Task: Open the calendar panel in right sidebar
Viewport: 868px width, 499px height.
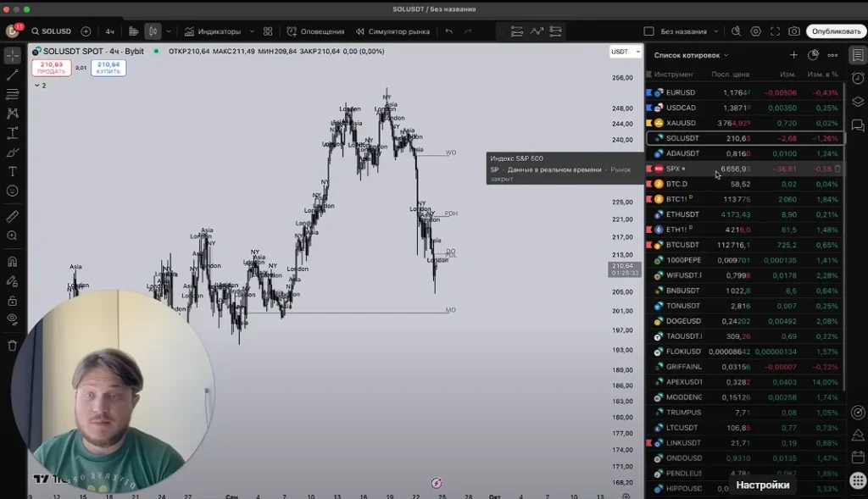Action: click(x=858, y=457)
